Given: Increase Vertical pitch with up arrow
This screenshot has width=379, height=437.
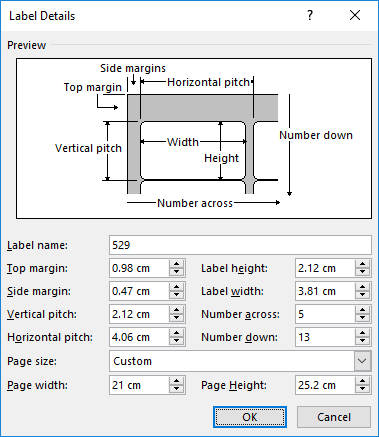Looking at the screenshot, I should click(176, 310).
